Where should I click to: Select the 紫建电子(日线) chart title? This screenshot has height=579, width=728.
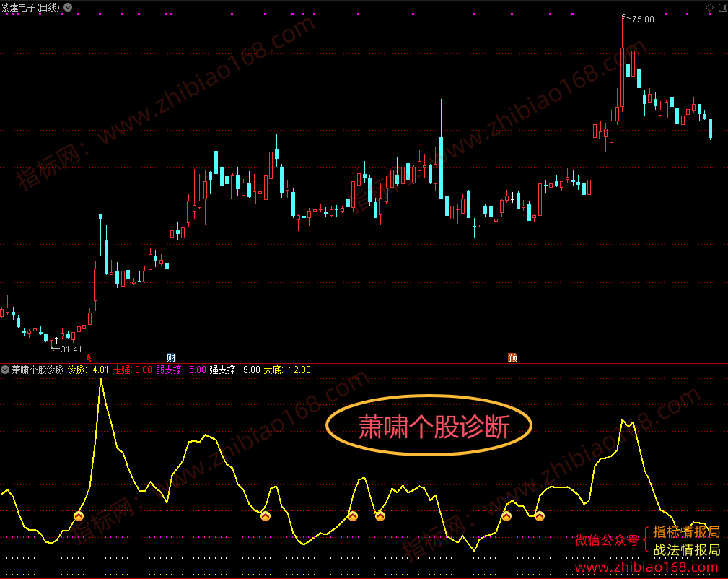[x=30, y=7]
